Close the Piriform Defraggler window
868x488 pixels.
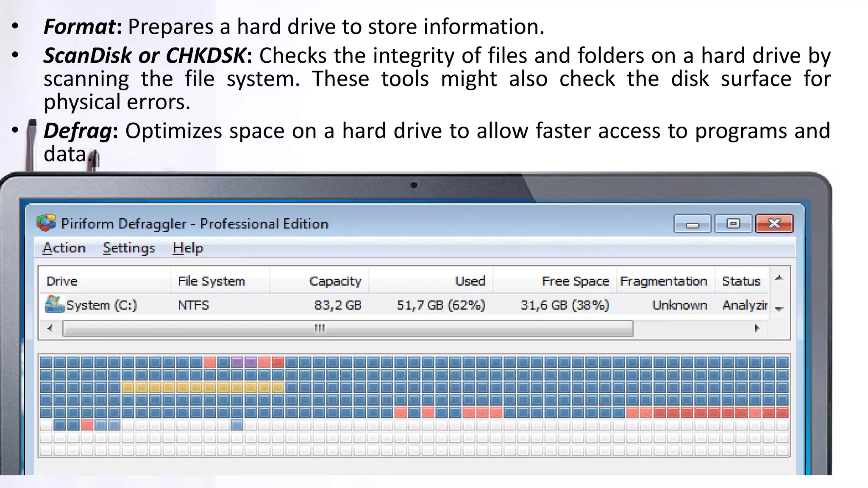(774, 223)
